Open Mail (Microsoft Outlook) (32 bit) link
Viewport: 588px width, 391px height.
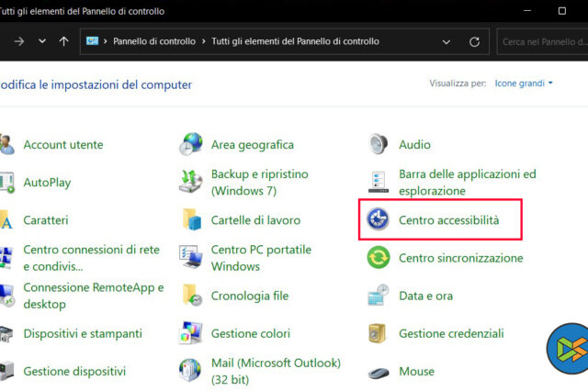[276, 372]
